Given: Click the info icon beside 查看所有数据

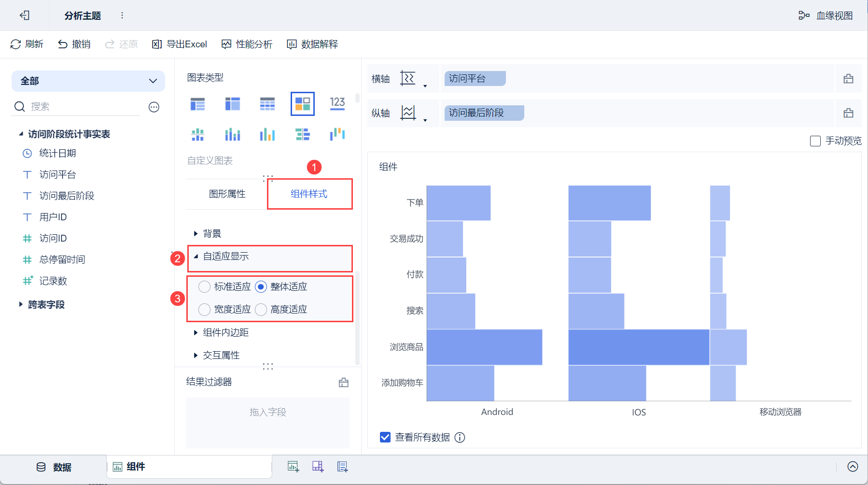Looking at the screenshot, I should pyautogui.click(x=460, y=438).
